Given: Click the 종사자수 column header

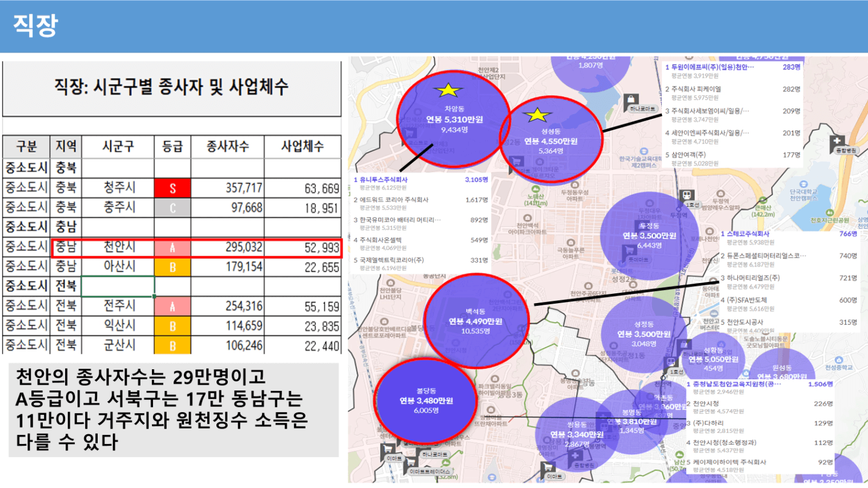Looking at the screenshot, I should coord(227,146).
